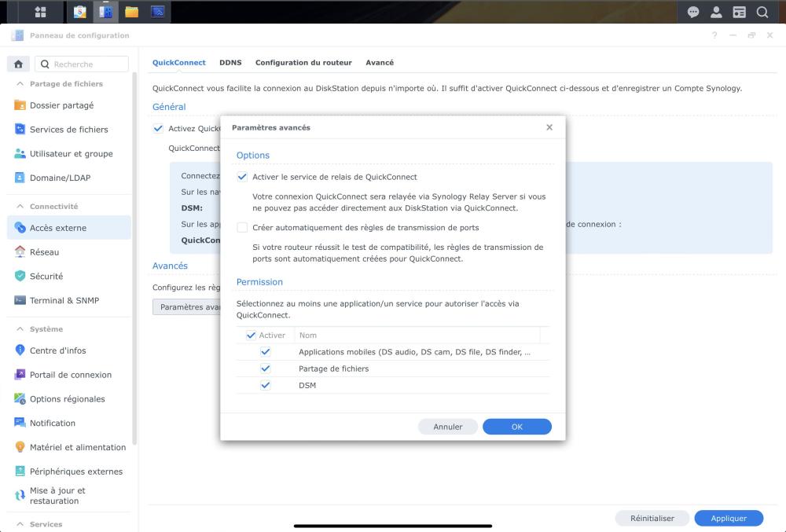
Task: Close the Paramètres avancés dialog
Action: (x=549, y=127)
